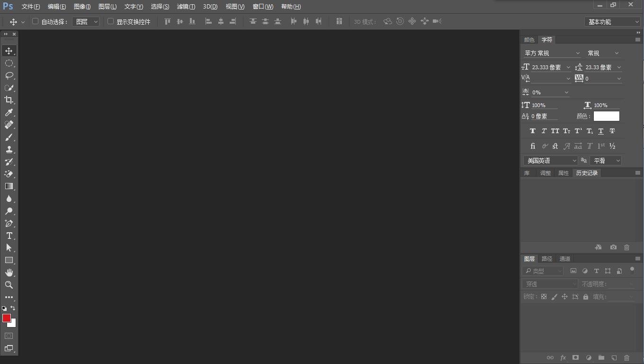Viewport: 644px width, 364px height.
Task: Open the 文件(F) menu
Action: tap(31, 7)
